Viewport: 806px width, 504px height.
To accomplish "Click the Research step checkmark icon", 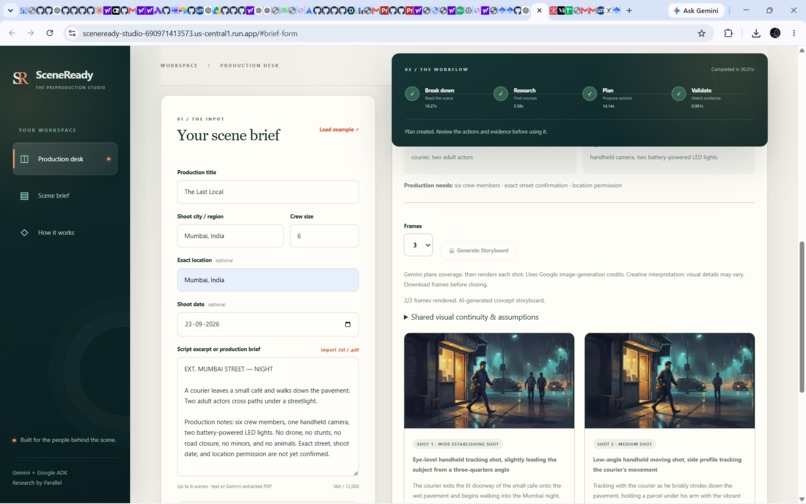I will pos(501,94).
